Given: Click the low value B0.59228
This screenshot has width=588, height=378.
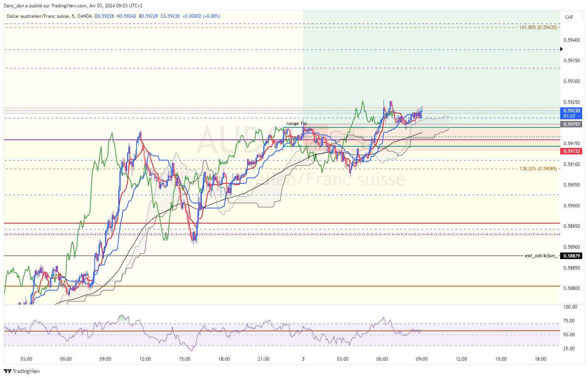Looking at the screenshot, I should click(x=148, y=16).
